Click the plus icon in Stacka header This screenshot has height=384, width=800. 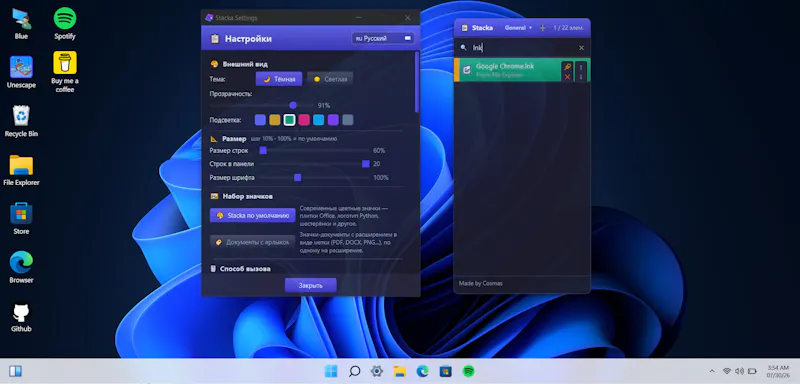(542, 28)
